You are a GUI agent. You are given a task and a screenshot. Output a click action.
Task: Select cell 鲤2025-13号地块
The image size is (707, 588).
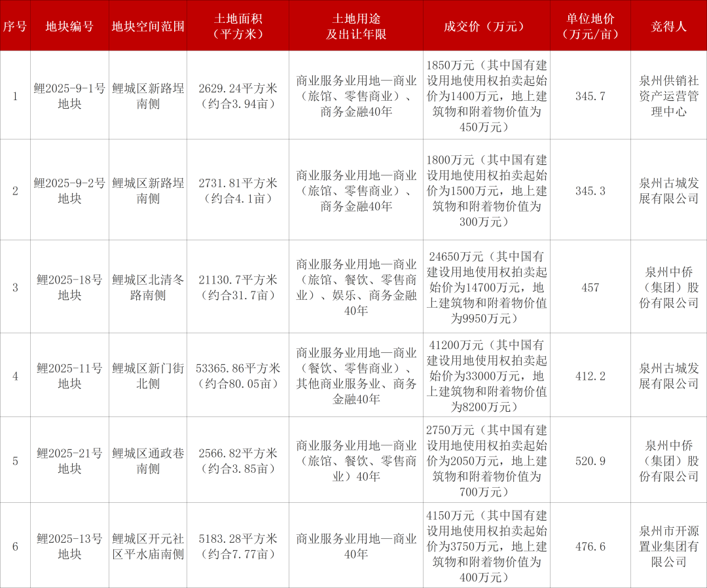[69, 545]
